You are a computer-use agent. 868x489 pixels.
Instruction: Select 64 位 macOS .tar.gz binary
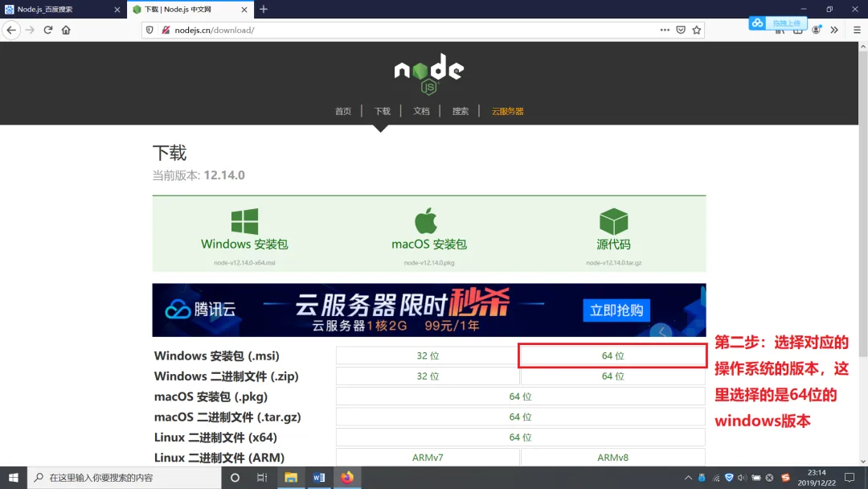tap(520, 417)
